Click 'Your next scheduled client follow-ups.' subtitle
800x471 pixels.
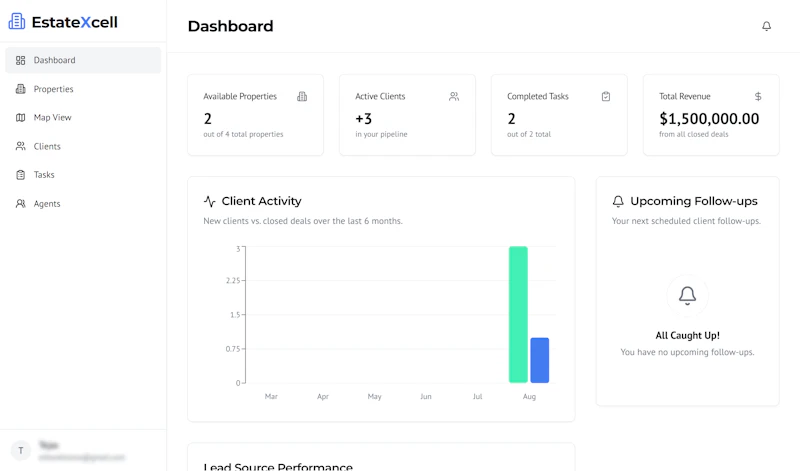(686, 221)
